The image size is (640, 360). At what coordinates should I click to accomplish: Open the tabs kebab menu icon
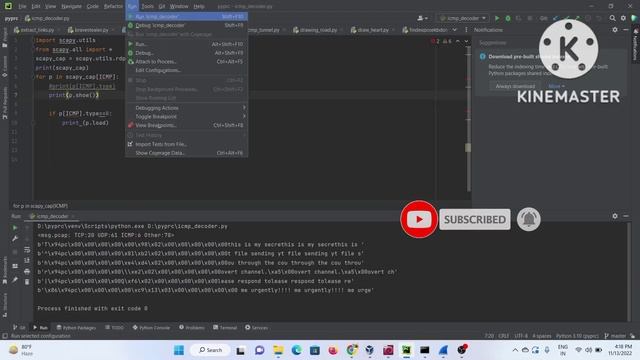[x=466, y=30]
